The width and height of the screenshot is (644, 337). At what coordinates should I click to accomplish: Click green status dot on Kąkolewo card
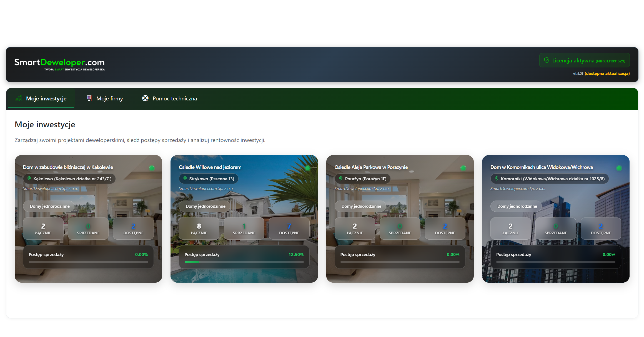[x=152, y=168]
